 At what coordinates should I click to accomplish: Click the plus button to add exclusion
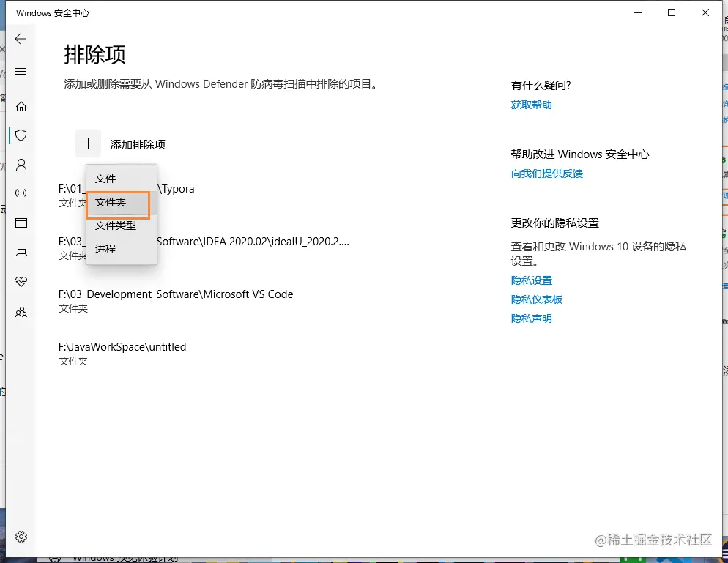coord(88,143)
